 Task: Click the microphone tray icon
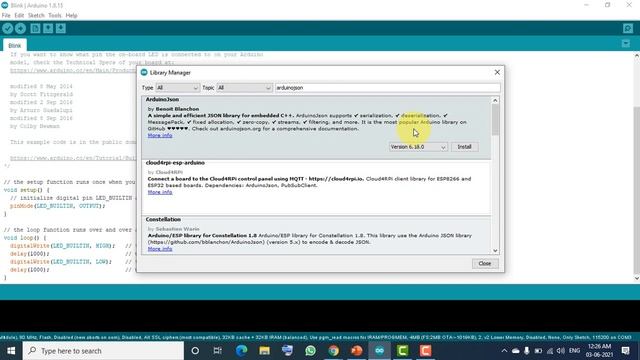click(x=527, y=351)
